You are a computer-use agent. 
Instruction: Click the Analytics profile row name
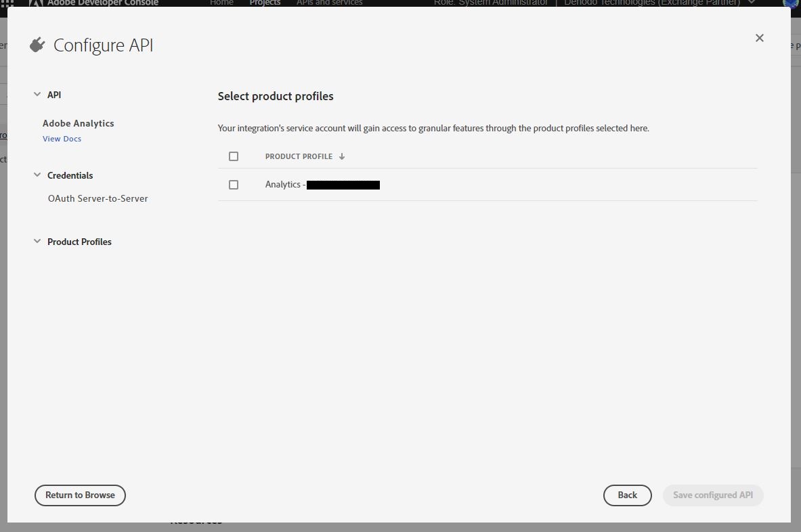coord(322,185)
